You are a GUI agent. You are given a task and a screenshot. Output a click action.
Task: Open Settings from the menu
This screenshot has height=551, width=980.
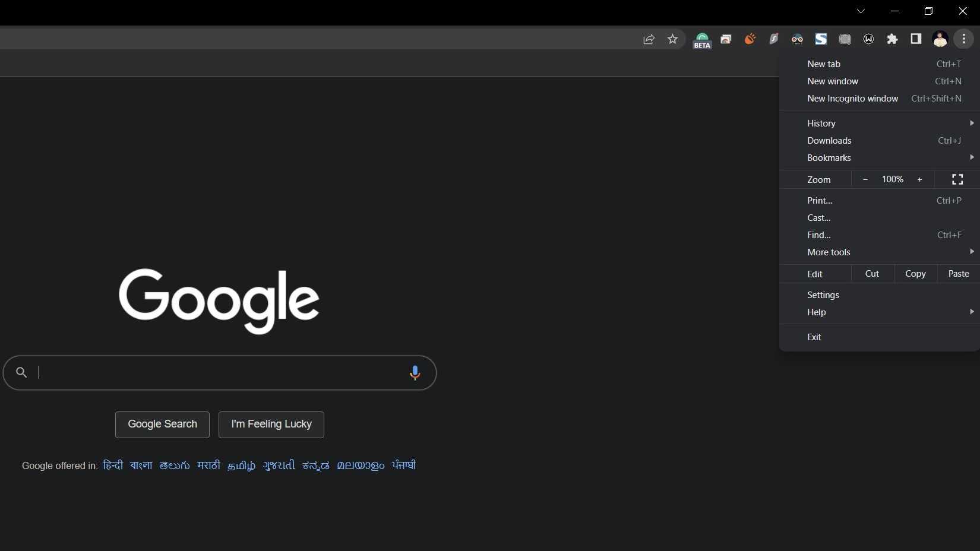coord(823,295)
